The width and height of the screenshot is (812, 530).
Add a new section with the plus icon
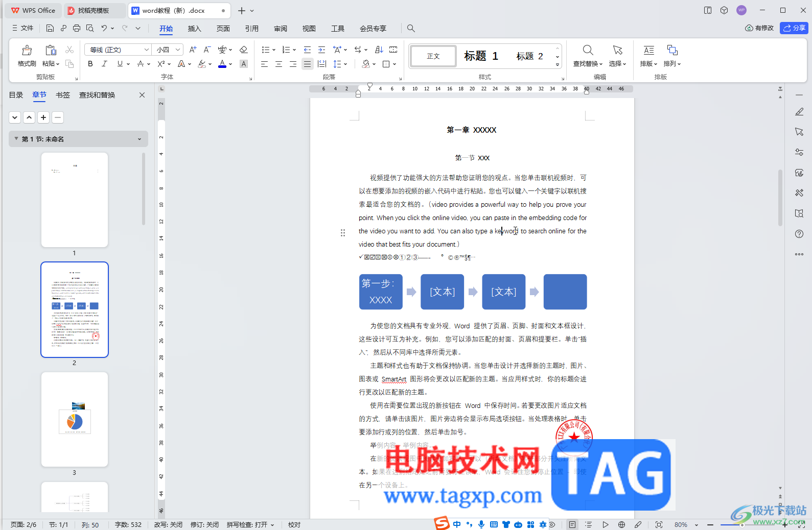[43, 117]
